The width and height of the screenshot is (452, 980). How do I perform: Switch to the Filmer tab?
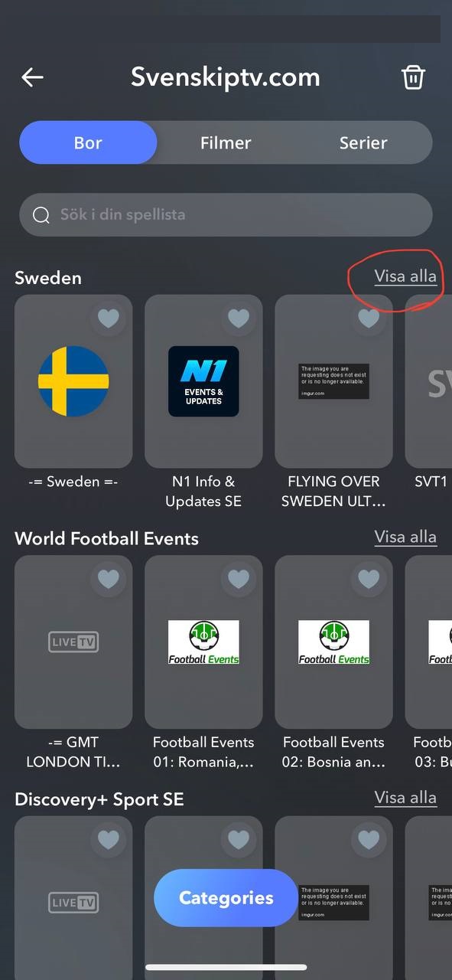226,142
